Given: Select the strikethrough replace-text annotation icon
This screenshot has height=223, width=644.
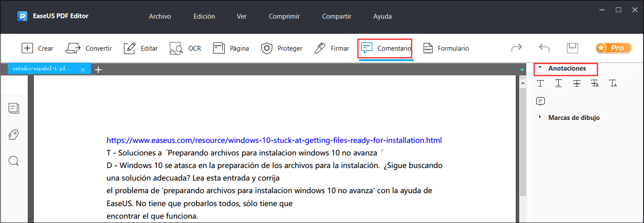Looking at the screenshot, I should click(595, 84).
